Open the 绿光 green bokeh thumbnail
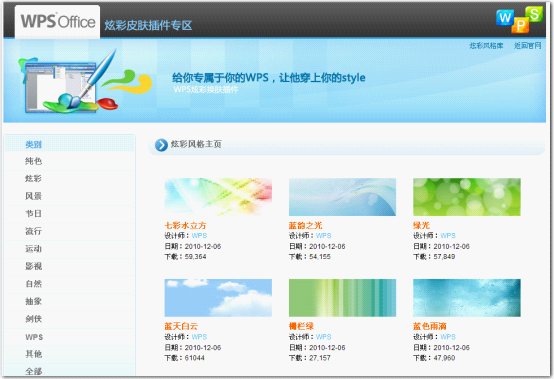 pyautogui.click(x=467, y=197)
